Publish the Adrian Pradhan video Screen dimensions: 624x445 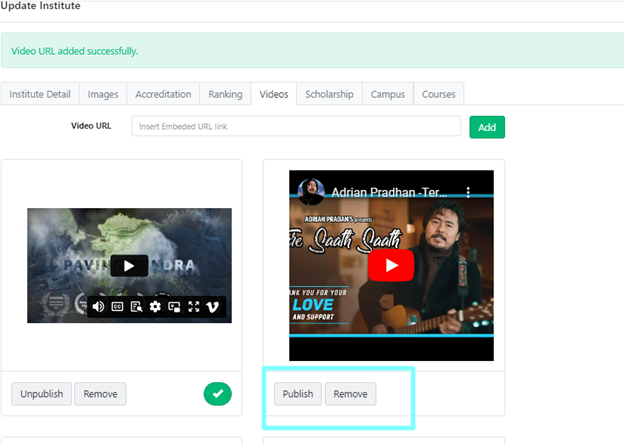pyautogui.click(x=298, y=394)
